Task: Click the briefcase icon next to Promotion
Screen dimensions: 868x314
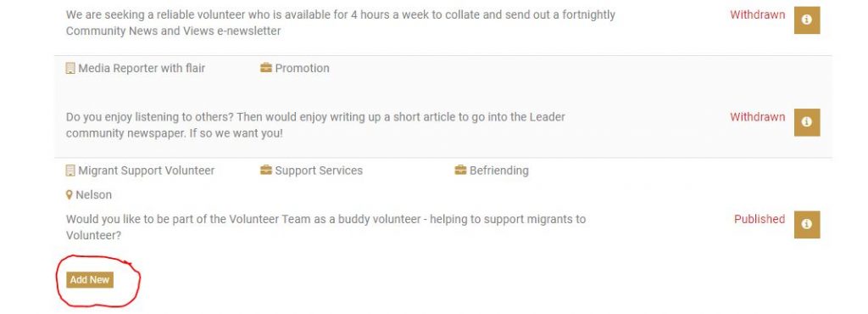Action: pyautogui.click(x=266, y=68)
